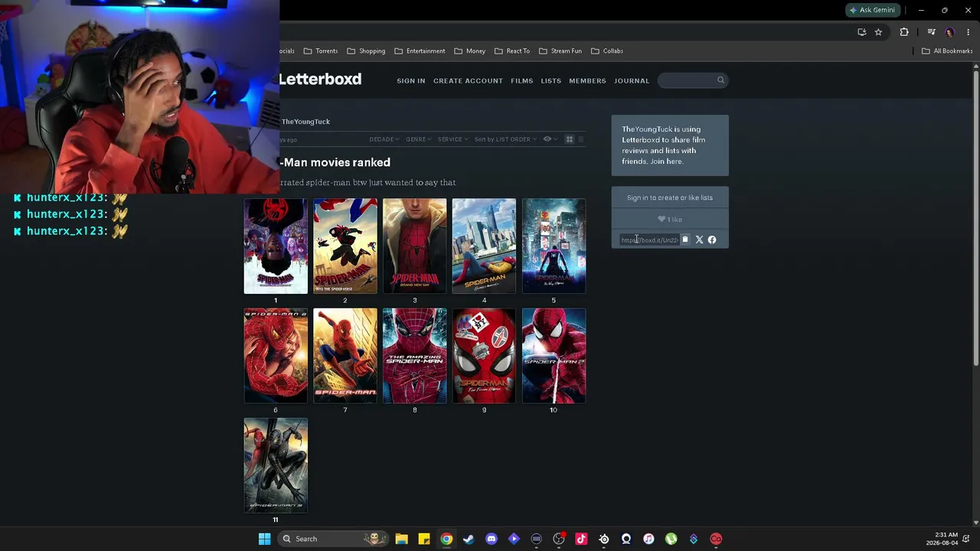Open the Sort by LIST ORDER dropdown
Viewport: 980px width, 551px height.
click(x=505, y=139)
